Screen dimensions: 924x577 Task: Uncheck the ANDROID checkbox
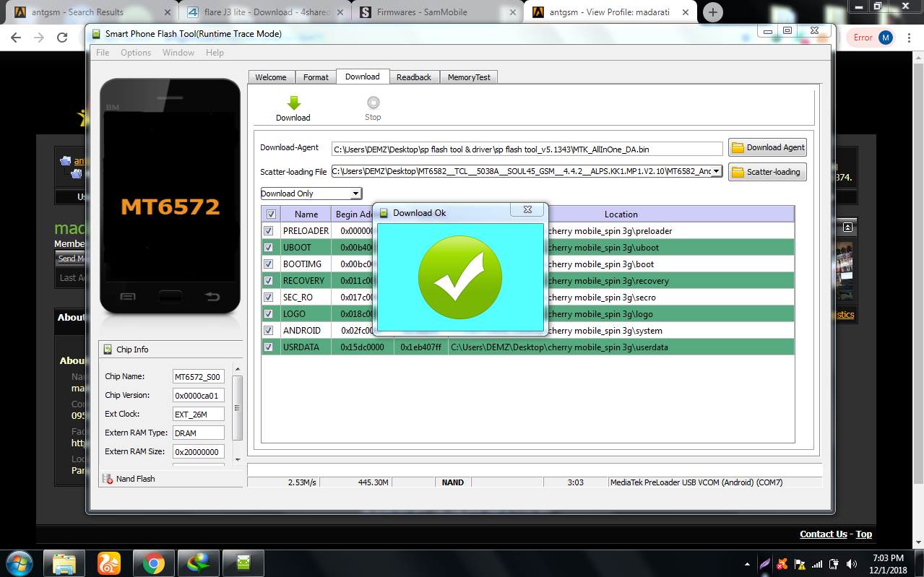(269, 331)
